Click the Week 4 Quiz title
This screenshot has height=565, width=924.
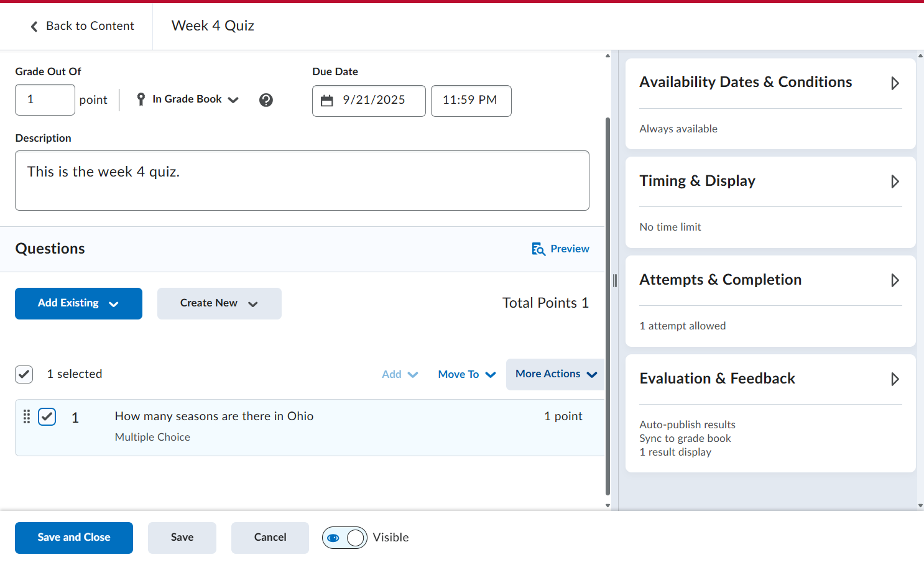click(x=213, y=26)
